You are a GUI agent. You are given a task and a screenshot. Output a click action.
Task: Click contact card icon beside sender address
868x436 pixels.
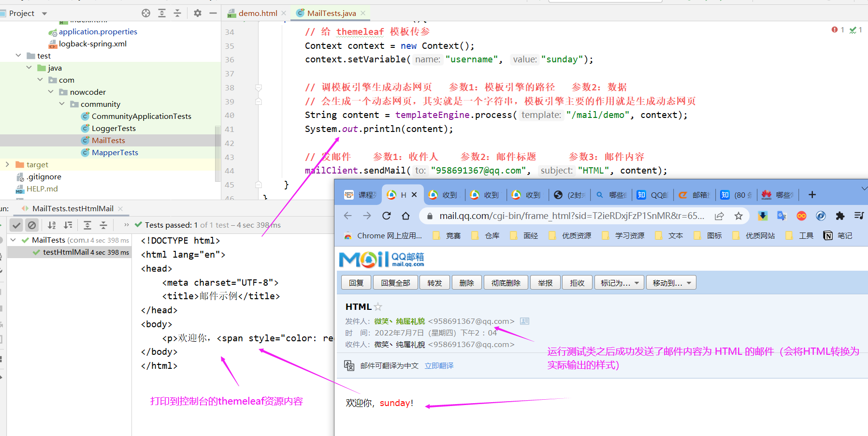[x=524, y=321]
